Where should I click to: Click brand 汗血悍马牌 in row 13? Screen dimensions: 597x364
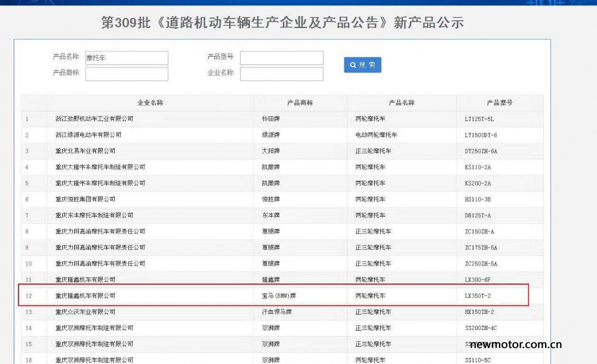pos(277,311)
